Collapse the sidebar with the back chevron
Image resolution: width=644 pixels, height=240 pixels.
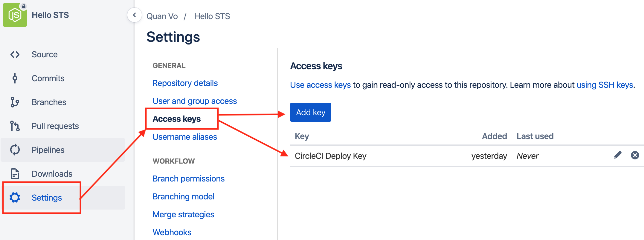(135, 15)
